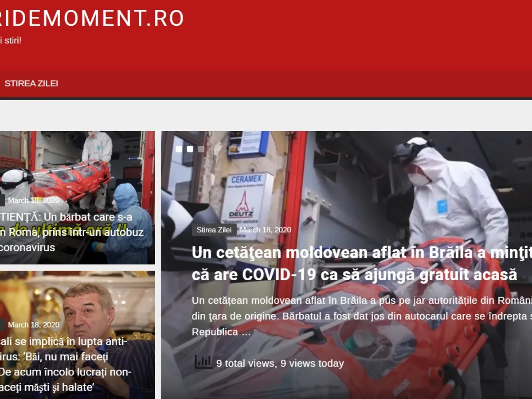
Task: Click the '9 total views' counter text
Action: point(280,364)
